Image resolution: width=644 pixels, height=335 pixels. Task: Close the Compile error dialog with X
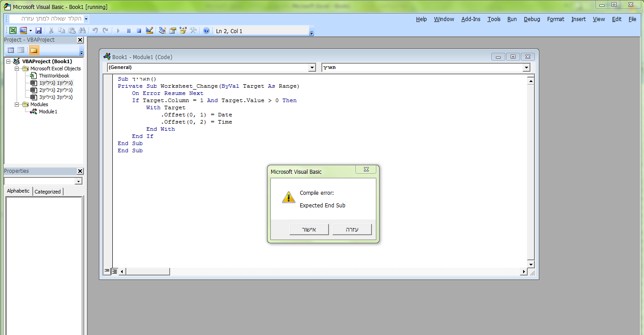tap(366, 169)
